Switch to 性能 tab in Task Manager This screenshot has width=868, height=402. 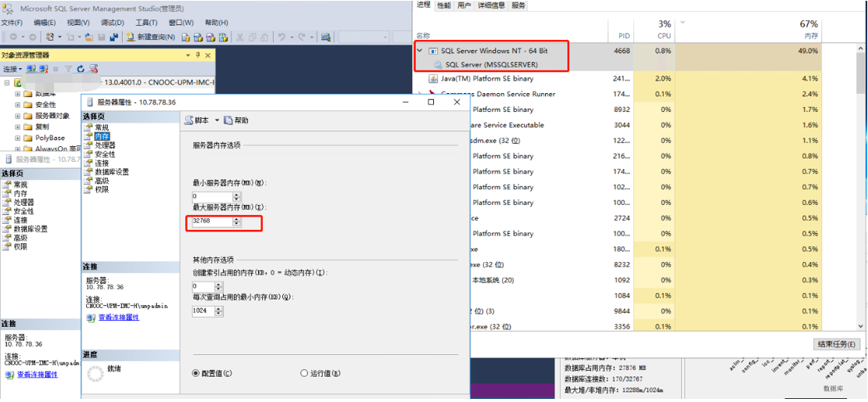tap(444, 5)
